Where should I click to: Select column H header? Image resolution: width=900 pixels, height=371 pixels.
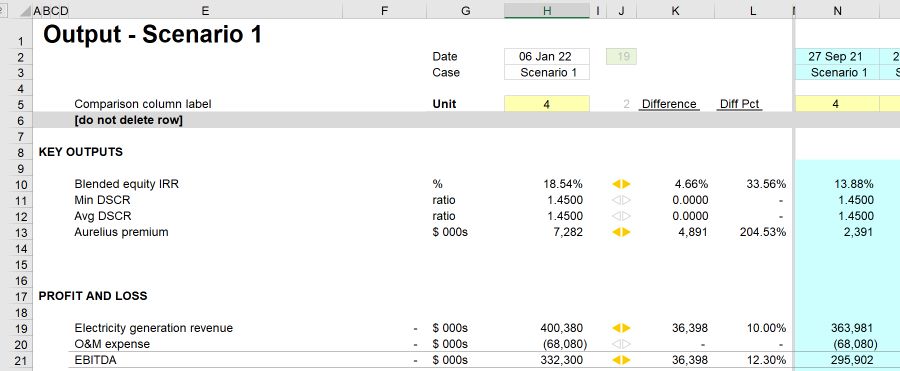pos(547,10)
